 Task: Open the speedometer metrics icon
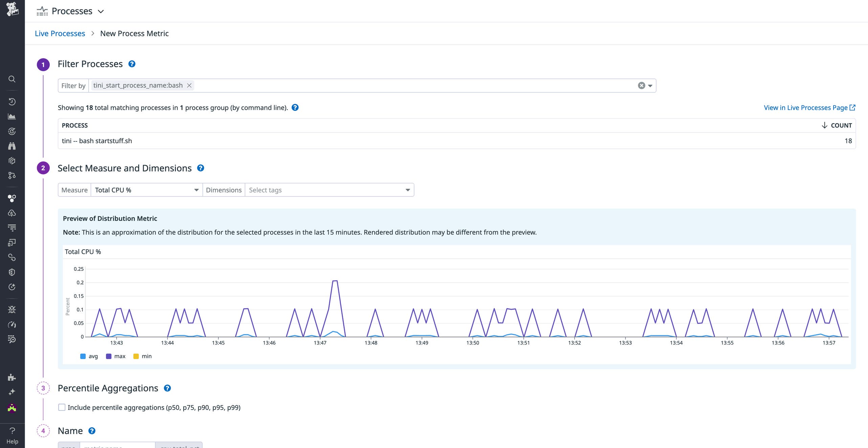(x=12, y=325)
